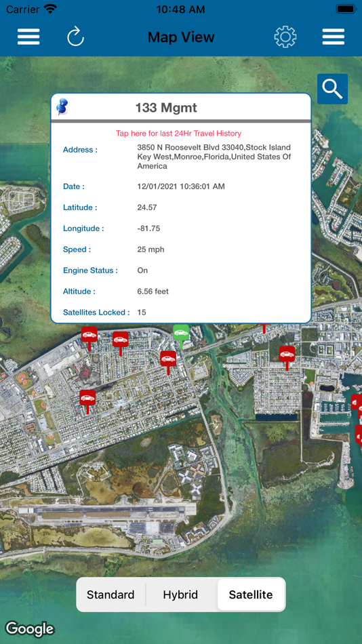Select the lowest red car marker on the left island
The width and height of the screenshot is (362, 644).
87,401
